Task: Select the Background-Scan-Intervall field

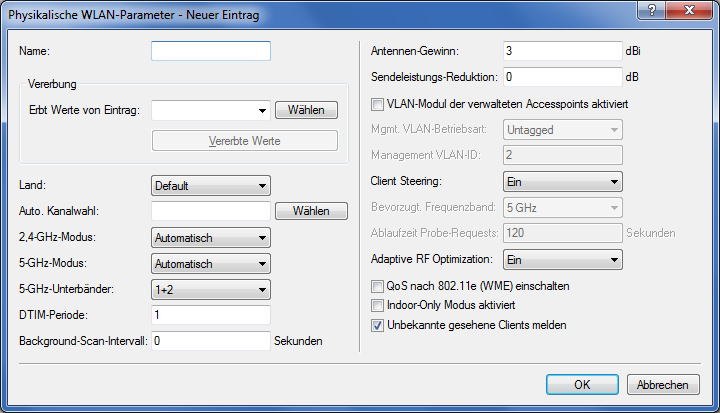Action: click(211, 341)
